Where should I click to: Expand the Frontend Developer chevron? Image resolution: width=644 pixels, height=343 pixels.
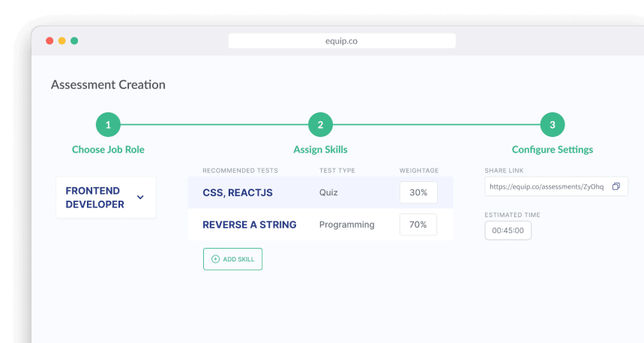(140, 198)
